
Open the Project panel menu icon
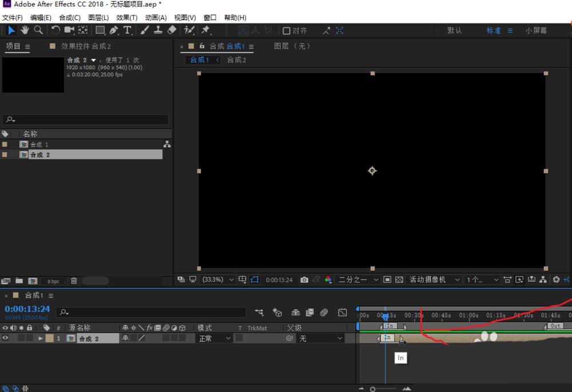tap(27, 47)
